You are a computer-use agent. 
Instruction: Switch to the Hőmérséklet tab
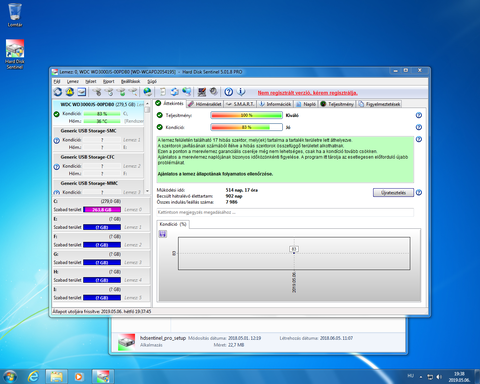point(205,104)
